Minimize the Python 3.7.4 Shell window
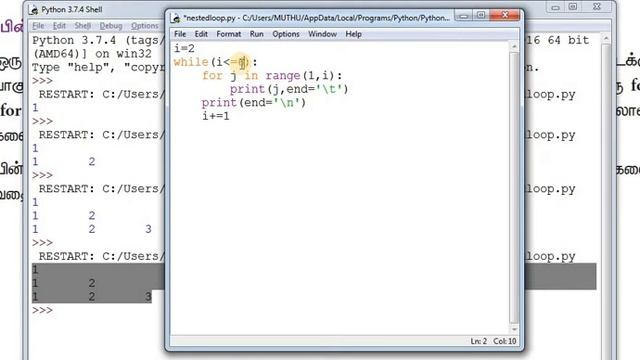640x360 pixels. point(556,7)
